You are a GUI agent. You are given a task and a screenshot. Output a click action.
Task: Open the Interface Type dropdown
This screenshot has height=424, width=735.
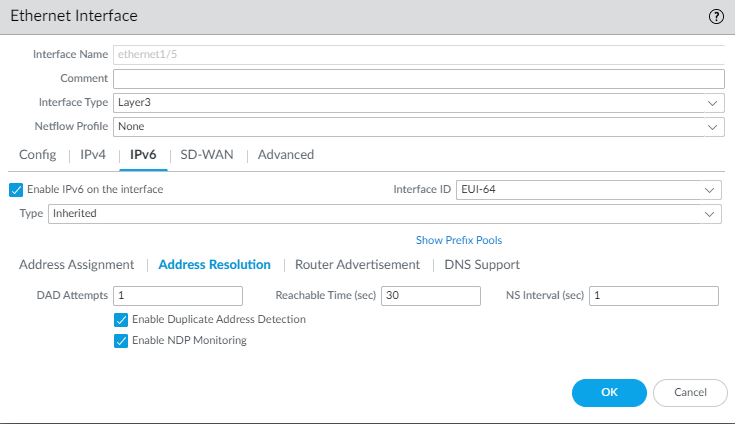(418, 102)
